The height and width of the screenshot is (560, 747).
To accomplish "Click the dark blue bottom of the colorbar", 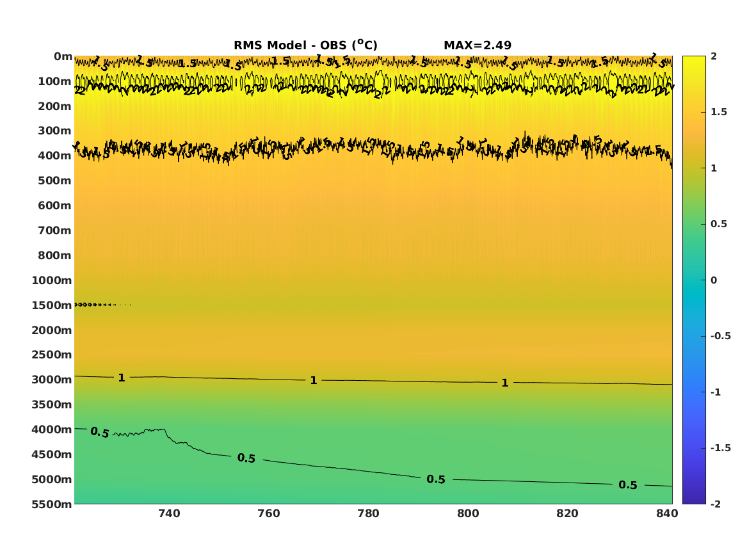I will tap(694, 499).
